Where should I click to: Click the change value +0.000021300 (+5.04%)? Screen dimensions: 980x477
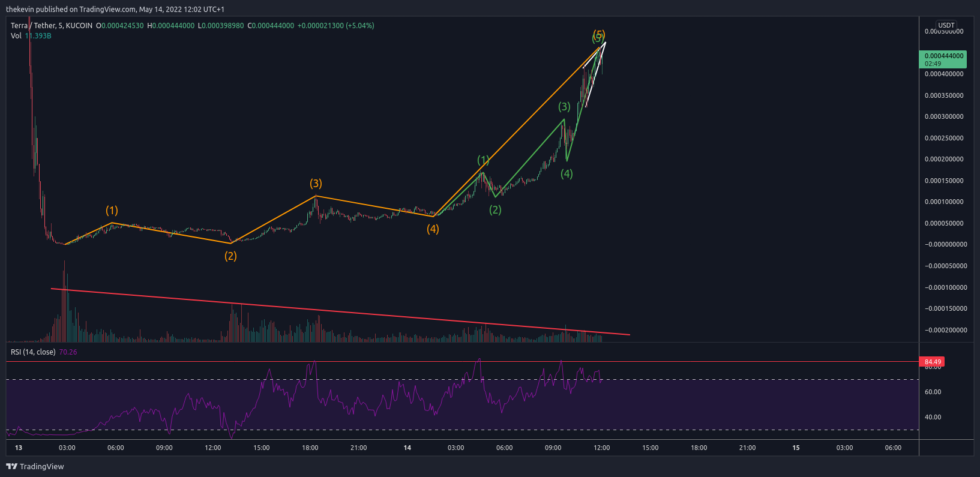coord(335,26)
